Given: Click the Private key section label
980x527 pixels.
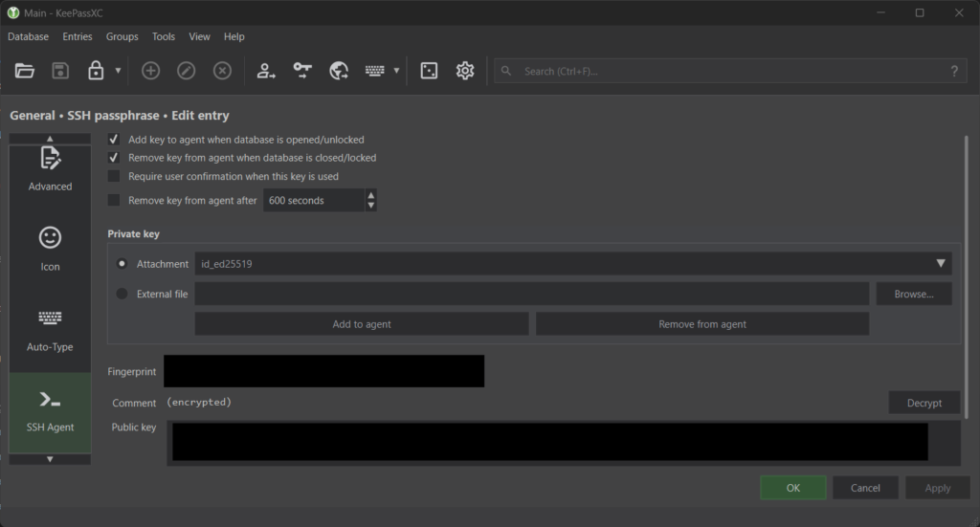Looking at the screenshot, I should [x=134, y=233].
